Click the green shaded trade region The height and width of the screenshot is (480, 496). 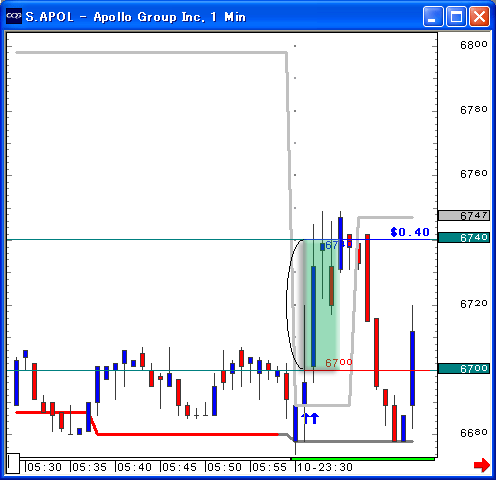point(322,305)
